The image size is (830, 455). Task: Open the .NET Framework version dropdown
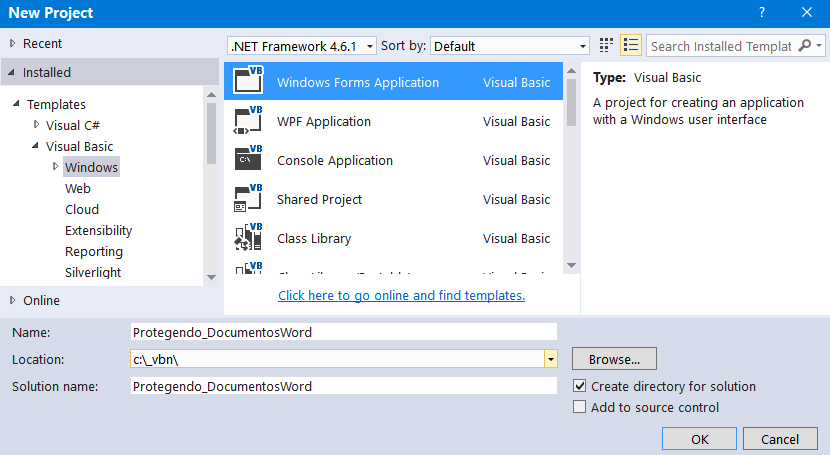302,46
